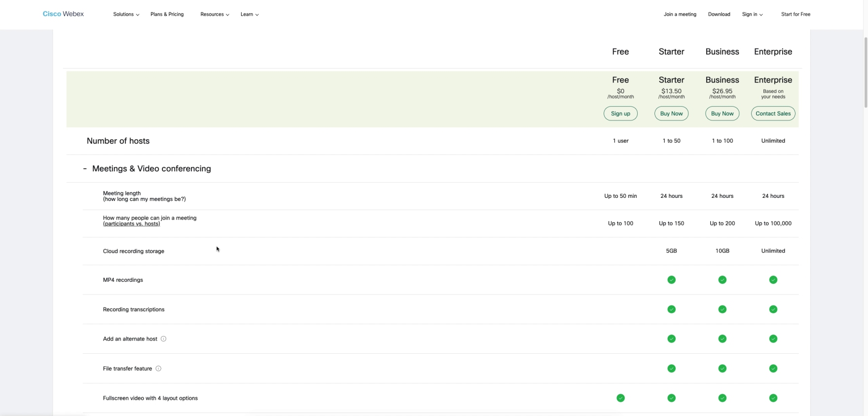Click info icon beside File transfer feature

click(x=158, y=369)
